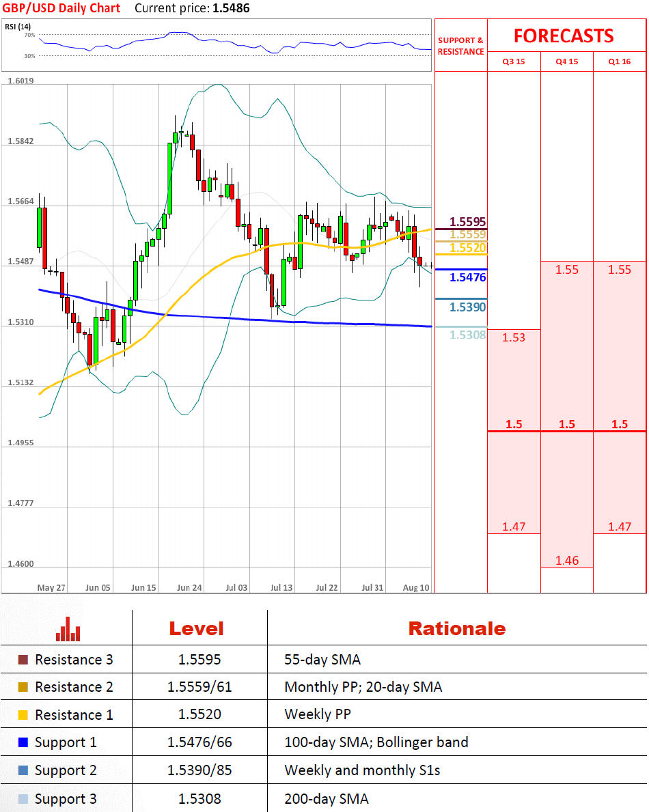Select the Resistance 2 gold color swatch
The height and width of the screenshot is (812, 649).
coord(23,687)
